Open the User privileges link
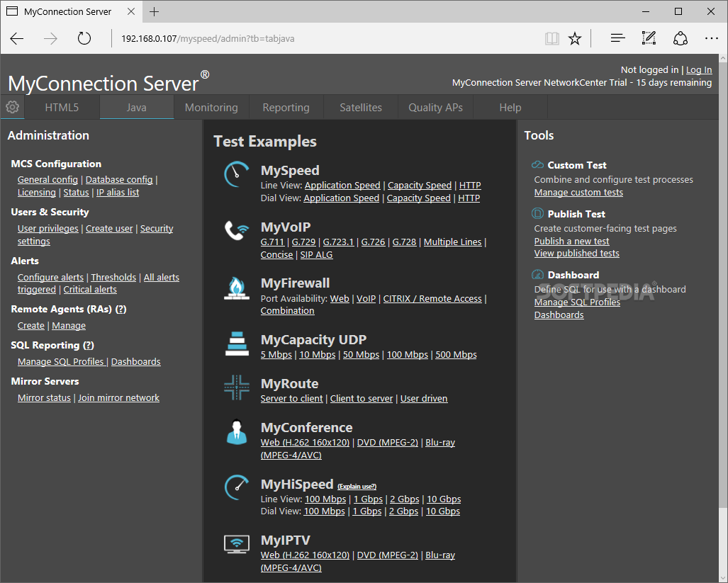Image resolution: width=728 pixels, height=583 pixels. [x=47, y=228]
